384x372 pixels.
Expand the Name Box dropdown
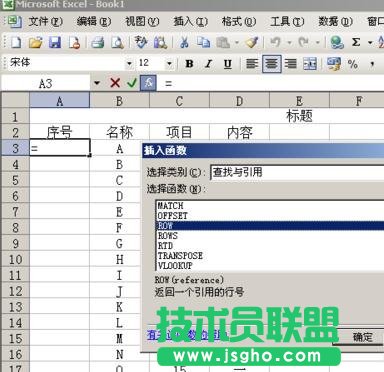pos(97,83)
